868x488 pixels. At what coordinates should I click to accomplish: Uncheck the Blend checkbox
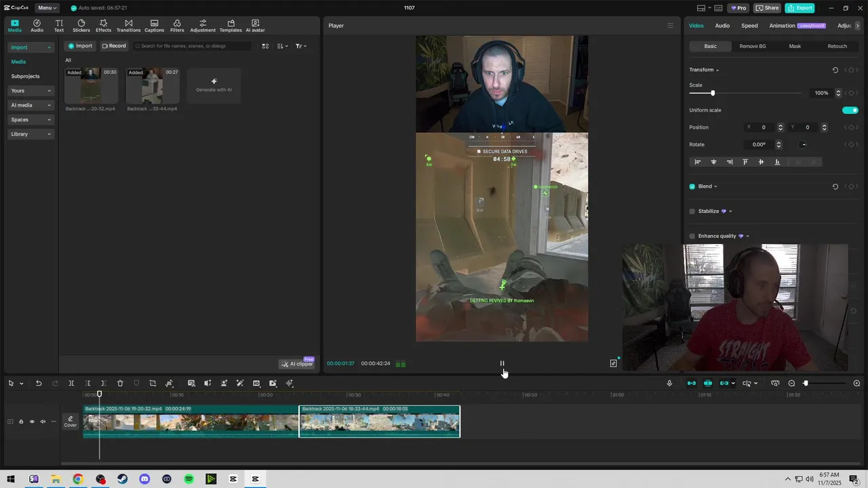(x=692, y=186)
